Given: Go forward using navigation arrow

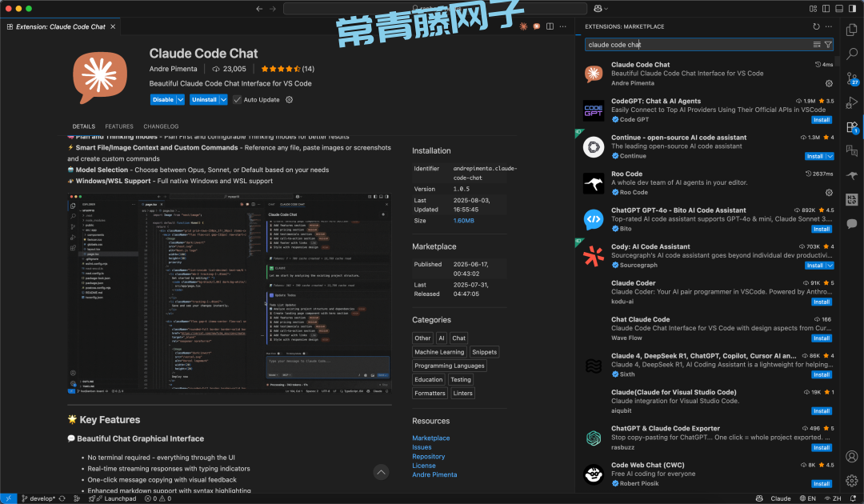Looking at the screenshot, I should pyautogui.click(x=273, y=9).
